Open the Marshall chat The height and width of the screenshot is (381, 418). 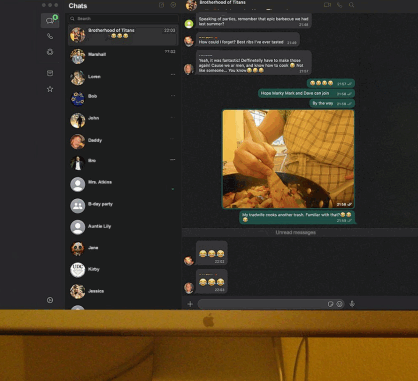[x=123, y=56]
